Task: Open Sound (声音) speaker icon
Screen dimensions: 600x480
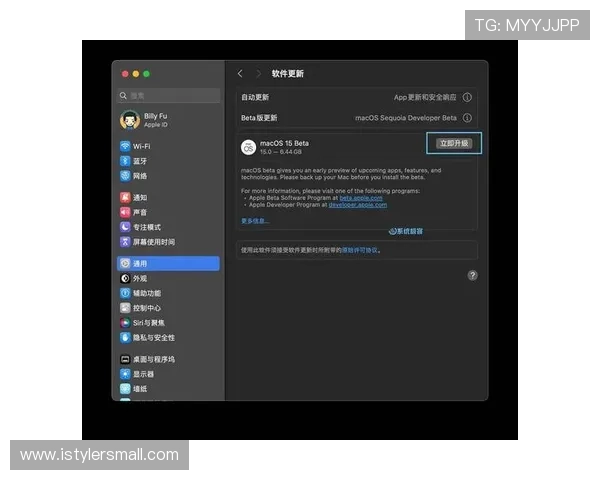Action: (x=125, y=212)
